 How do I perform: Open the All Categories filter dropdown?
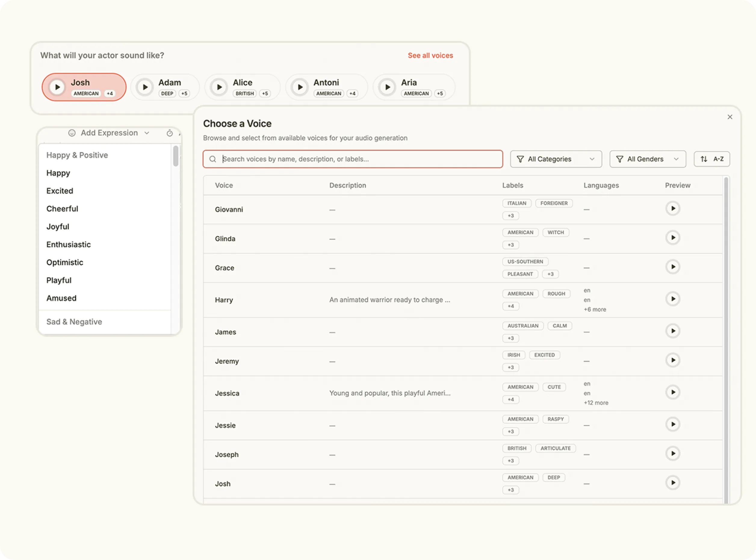[x=556, y=159]
